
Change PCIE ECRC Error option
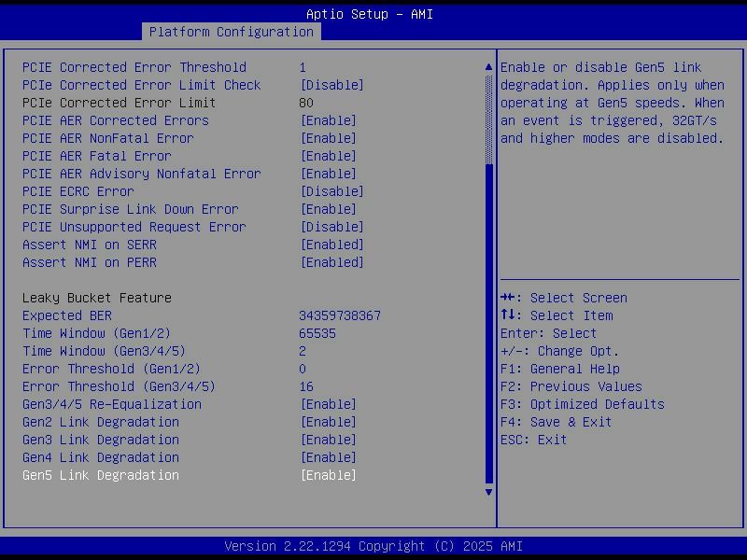pyautogui.click(x=332, y=191)
